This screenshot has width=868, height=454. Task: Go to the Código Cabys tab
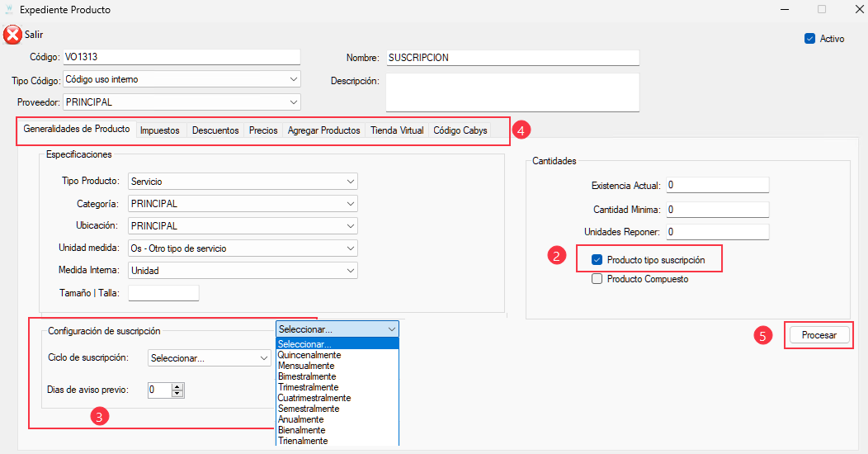[x=460, y=130]
